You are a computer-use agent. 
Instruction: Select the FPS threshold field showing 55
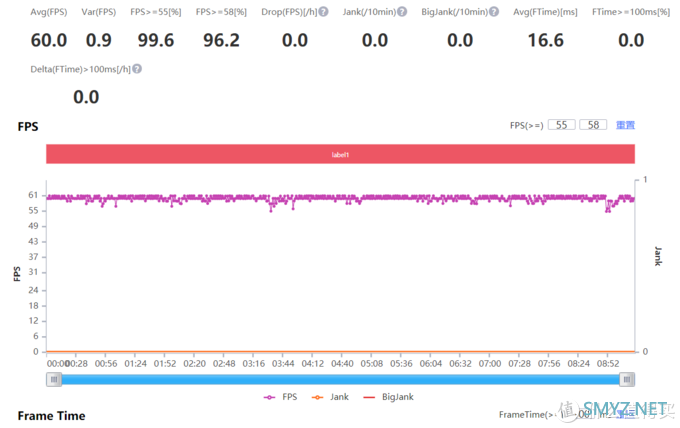pos(562,125)
